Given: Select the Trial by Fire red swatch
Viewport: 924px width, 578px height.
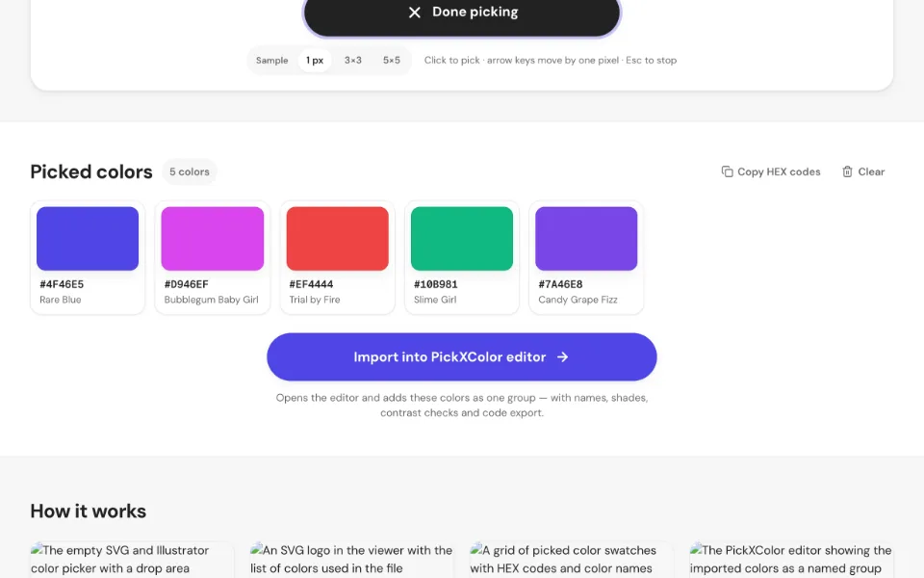Looking at the screenshot, I should [337, 238].
